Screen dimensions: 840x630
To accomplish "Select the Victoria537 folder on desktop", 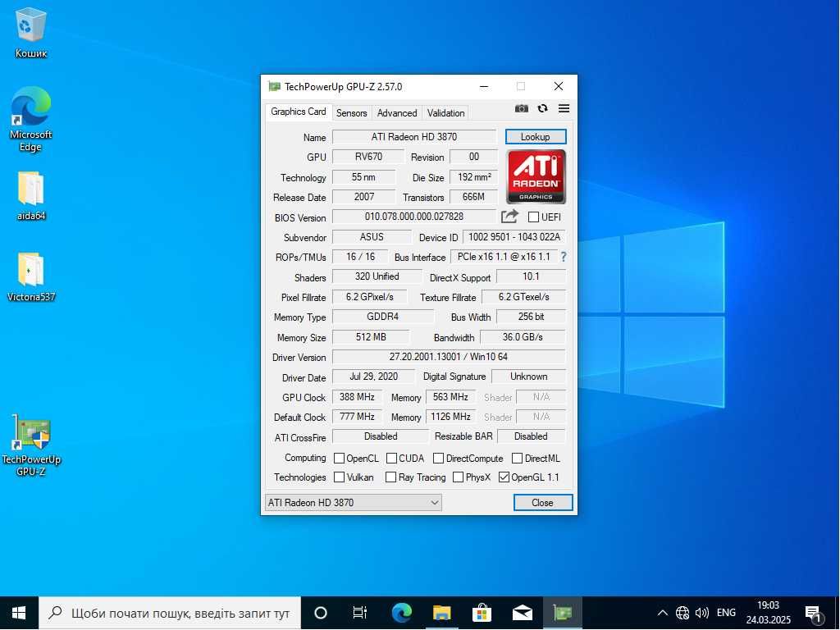I will point(30,277).
